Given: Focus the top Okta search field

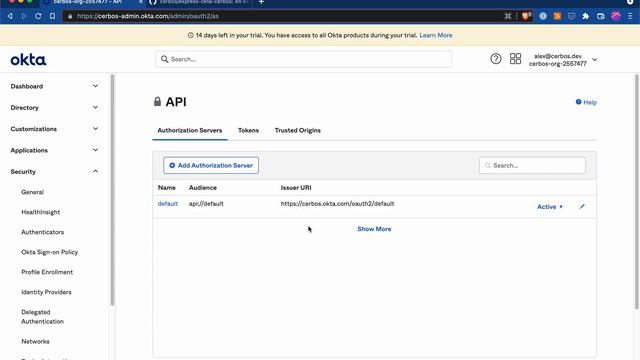Looking at the screenshot, I should pyautogui.click(x=303, y=59).
